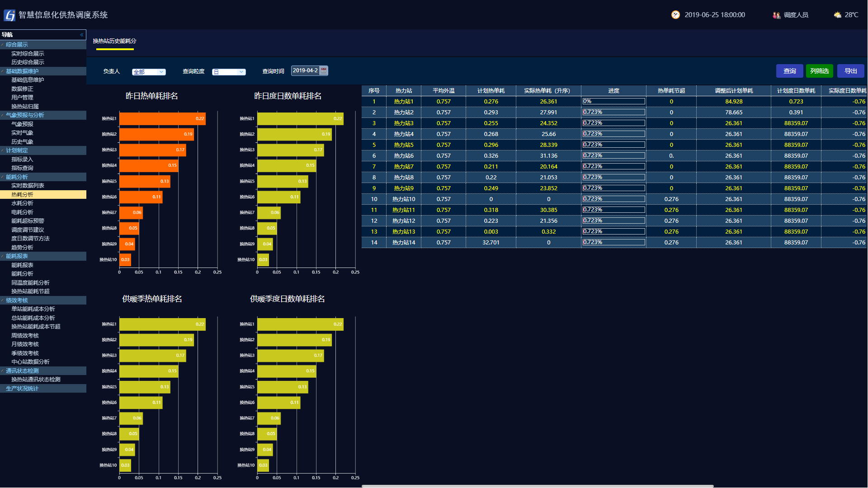Open 基础信息维护 in navigation
The width and height of the screenshot is (868, 488).
tap(28, 80)
